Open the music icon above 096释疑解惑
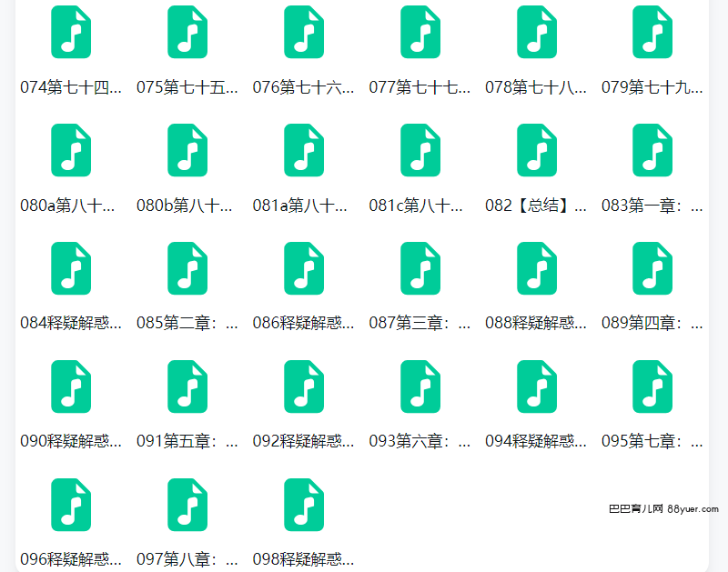Image resolution: width=728 pixels, height=572 pixels. click(71, 506)
